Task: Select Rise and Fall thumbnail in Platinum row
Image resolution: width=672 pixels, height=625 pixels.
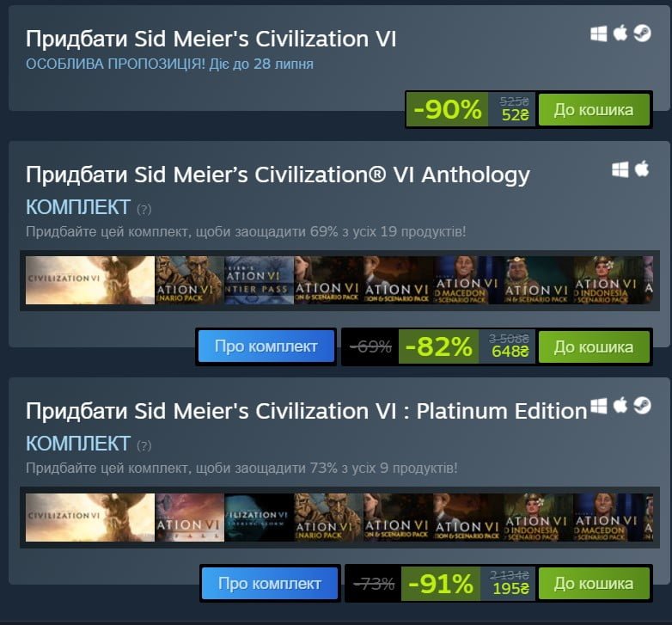Action: (190, 518)
